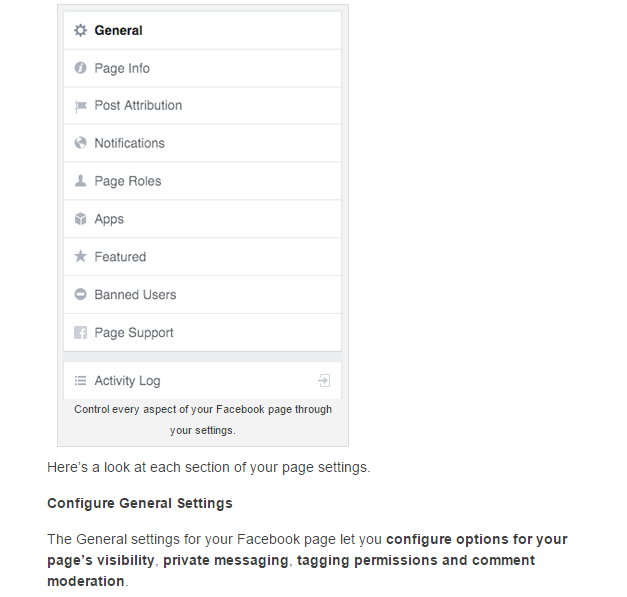
Task: Click the Featured star icon
Action: 81,257
